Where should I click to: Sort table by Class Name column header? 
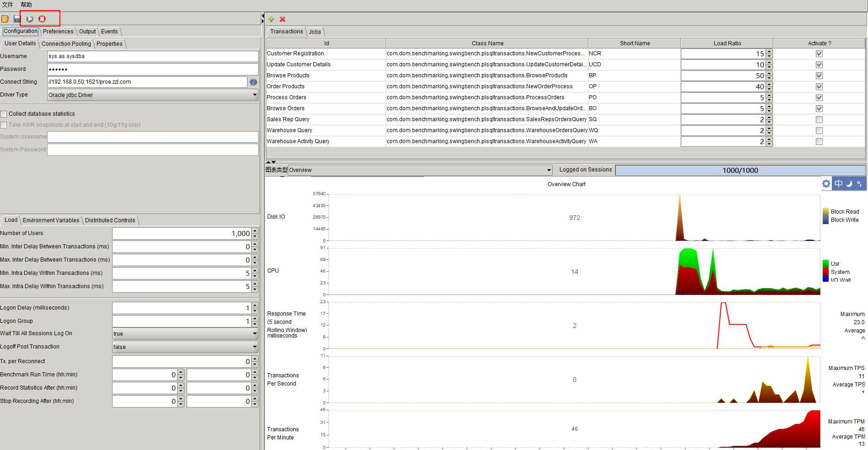coord(487,43)
